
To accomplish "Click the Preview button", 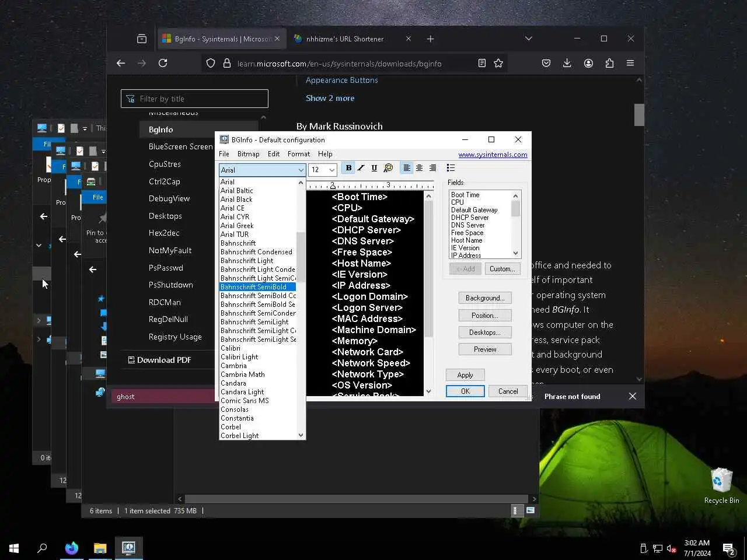I will point(485,349).
